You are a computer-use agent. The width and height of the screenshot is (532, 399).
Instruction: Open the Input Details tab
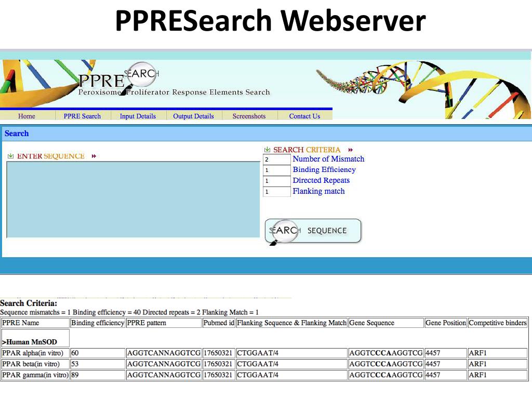138,116
